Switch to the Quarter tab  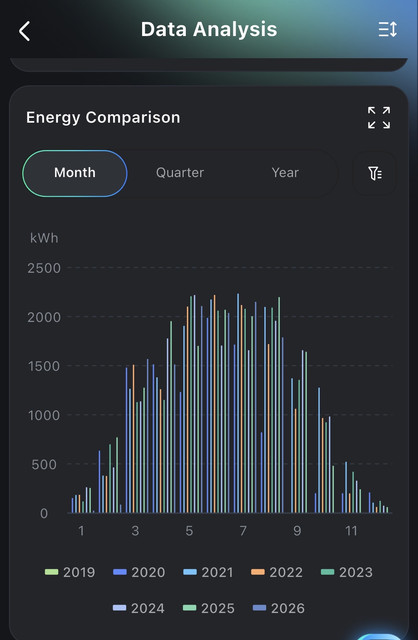click(x=180, y=173)
